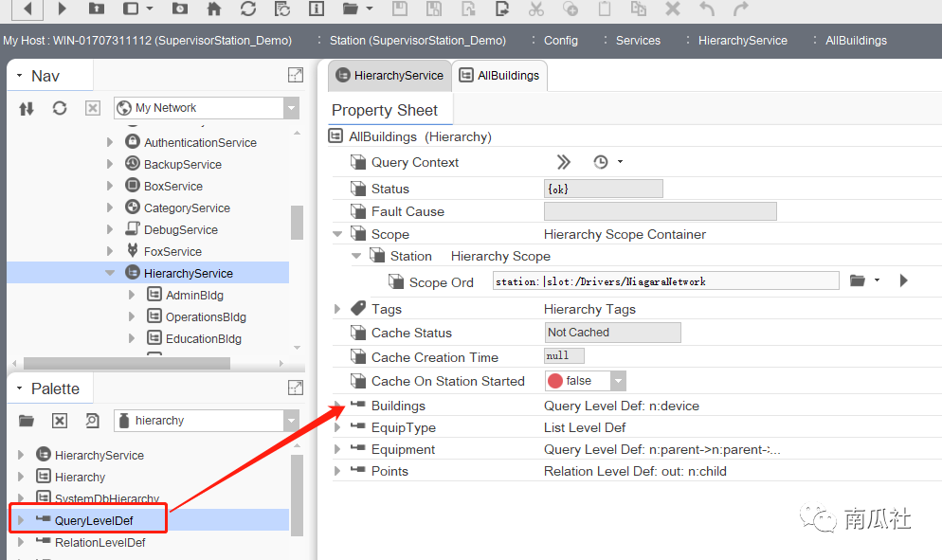Collapse the Scope property section

click(x=337, y=234)
